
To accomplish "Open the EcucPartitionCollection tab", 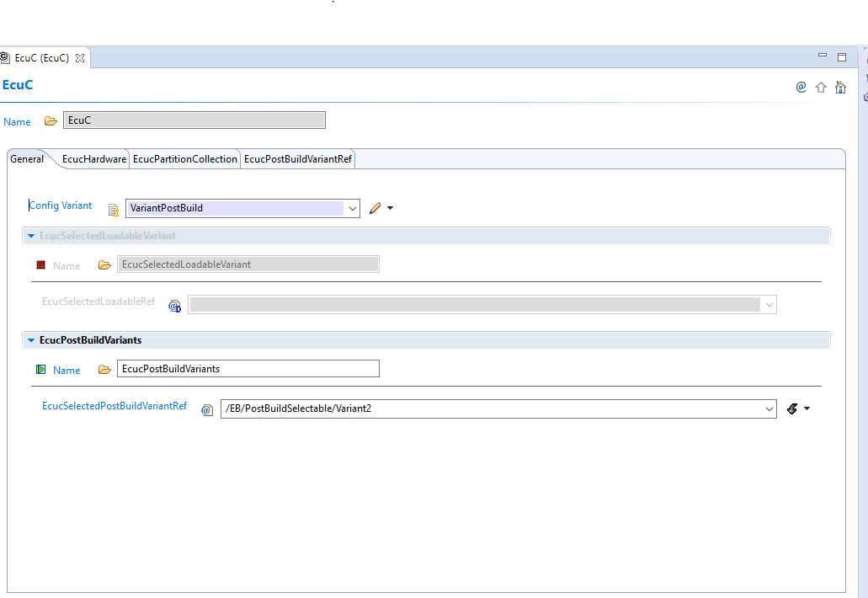I will pos(184,158).
